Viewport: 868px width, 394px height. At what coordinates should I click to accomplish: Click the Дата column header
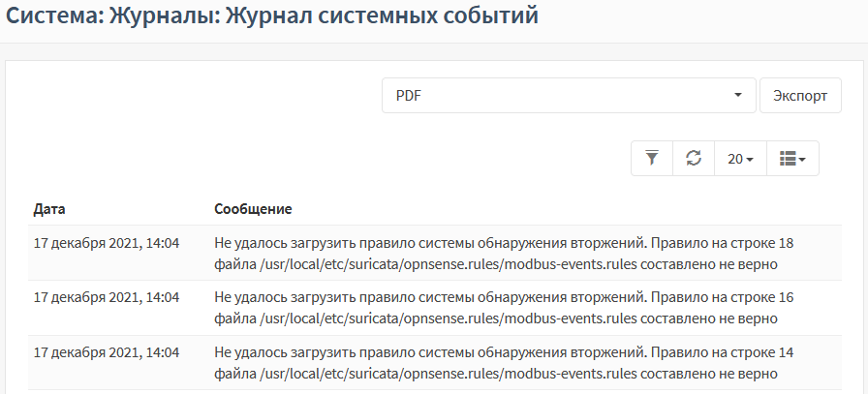pyautogui.click(x=49, y=209)
